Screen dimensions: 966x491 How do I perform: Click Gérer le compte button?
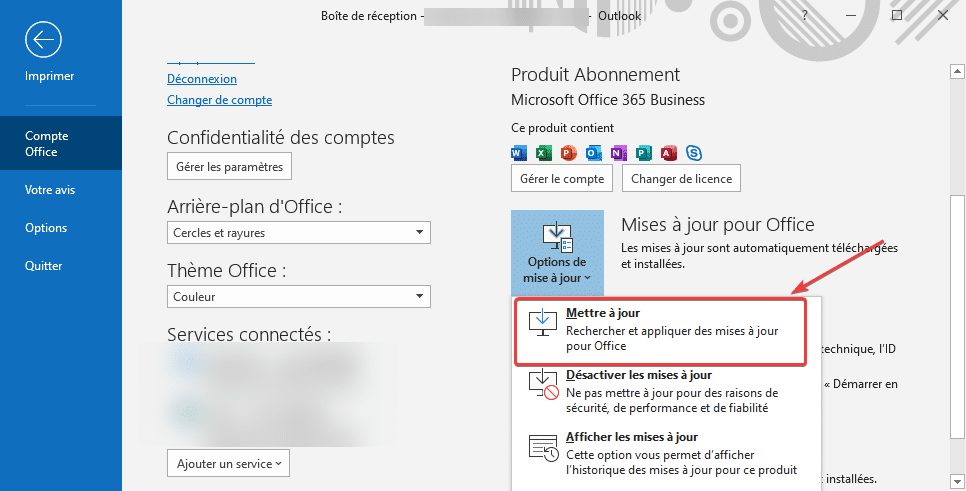click(562, 179)
